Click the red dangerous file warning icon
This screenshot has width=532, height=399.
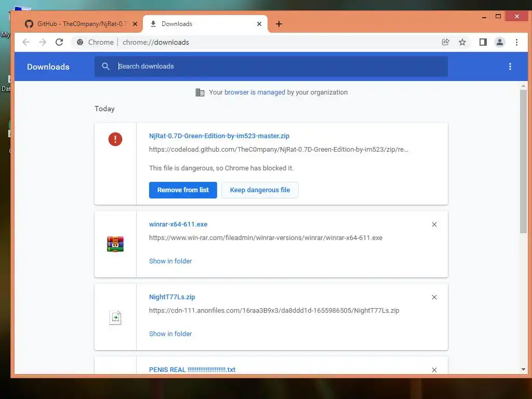tap(115, 139)
